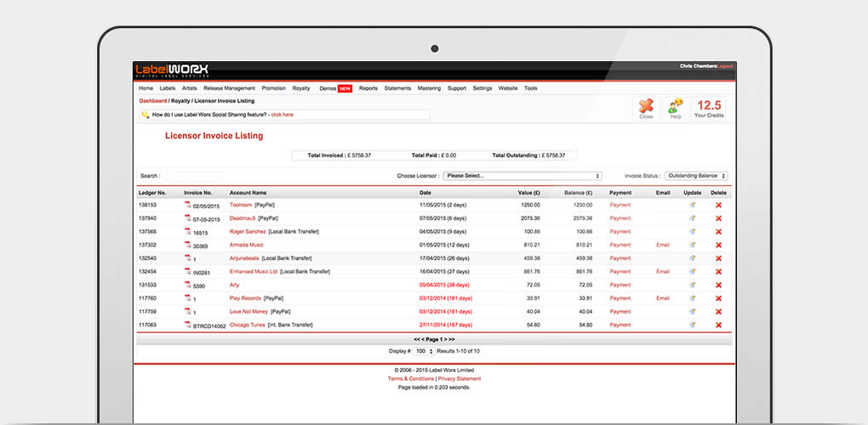Click the update icon in Deadmau5 row
The height and width of the screenshot is (425, 868).
click(692, 218)
